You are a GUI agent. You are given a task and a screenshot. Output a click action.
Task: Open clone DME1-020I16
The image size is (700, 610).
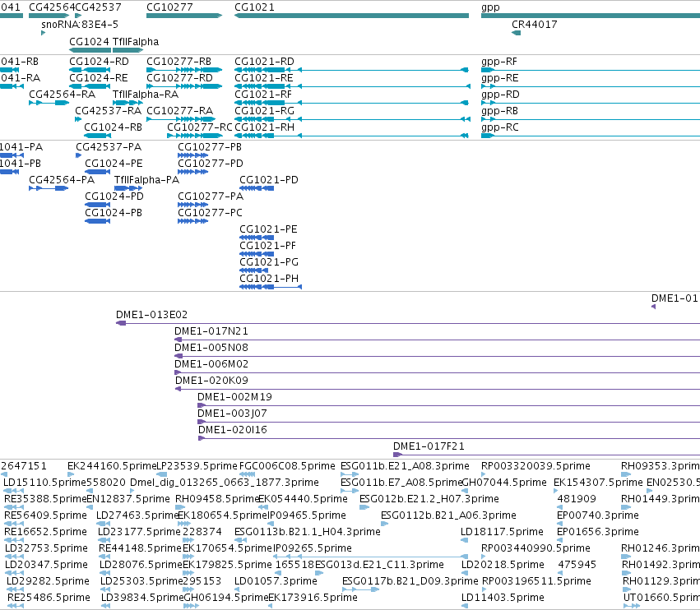(233, 430)
